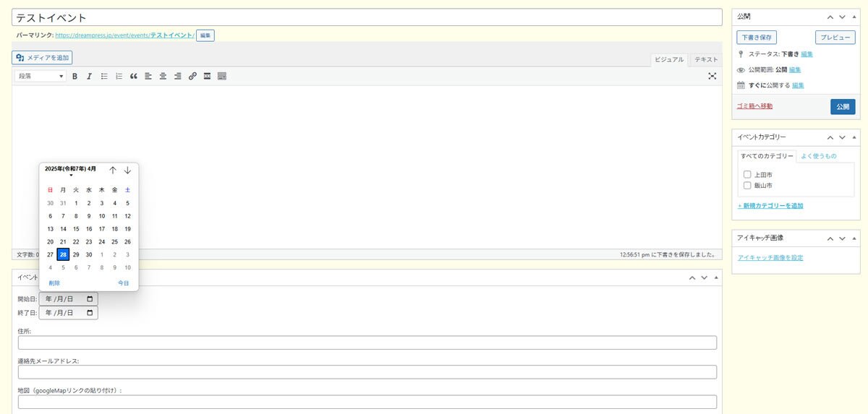Collapse the 公開 panel
This screenshot has height=414, width=868.
854,16
